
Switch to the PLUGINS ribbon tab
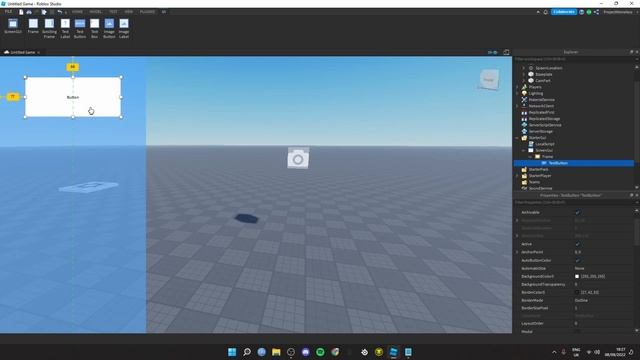[147, 12]
